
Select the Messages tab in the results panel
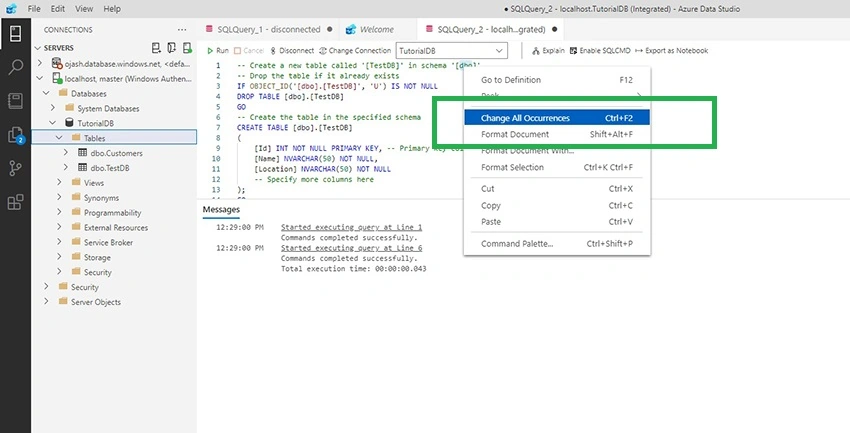[221, 209]
